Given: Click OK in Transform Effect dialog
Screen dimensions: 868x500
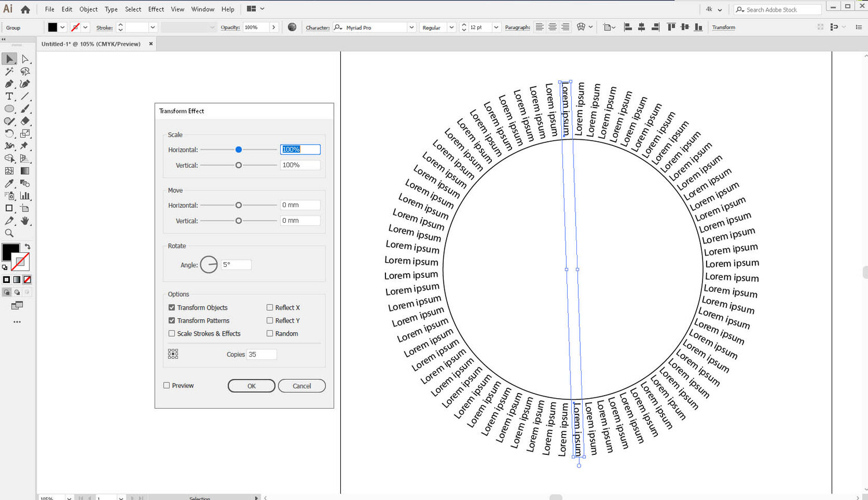Looking at the screenshot, I should pyautogui.click(x=251, y=386).
